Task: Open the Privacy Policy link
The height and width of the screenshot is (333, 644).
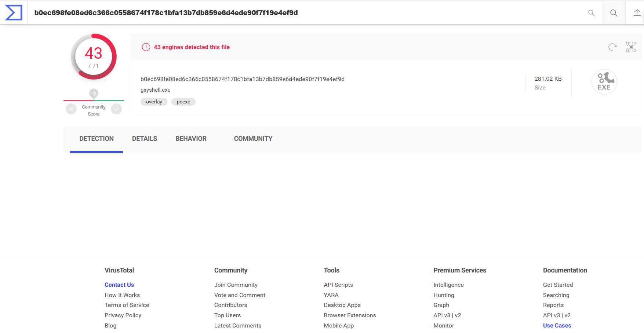Action: pos(123,315)
